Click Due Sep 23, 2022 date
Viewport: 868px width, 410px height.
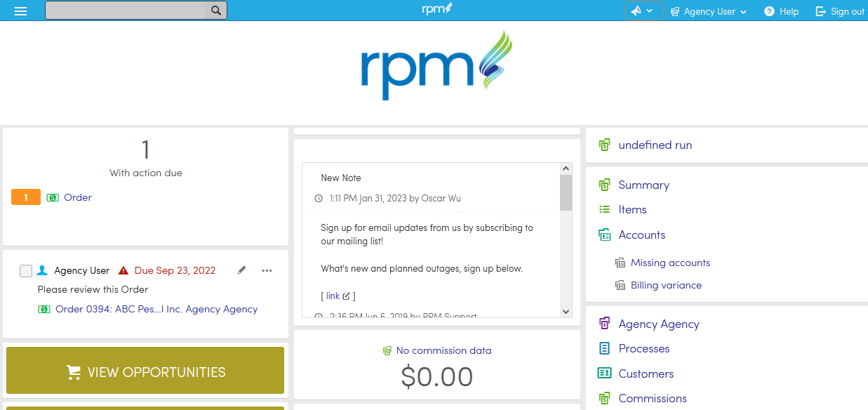(x=175, y=270)
